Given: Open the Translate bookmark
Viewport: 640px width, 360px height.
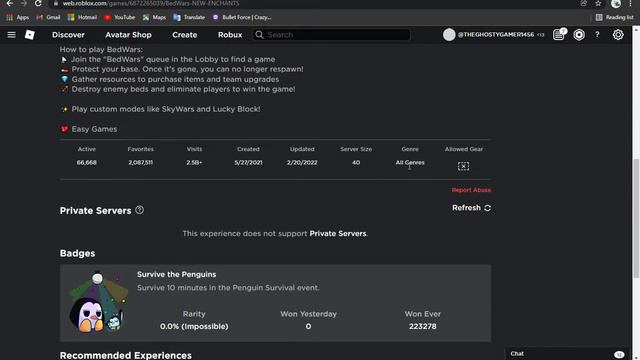Looking at the screenshot, I should [189, 17].
